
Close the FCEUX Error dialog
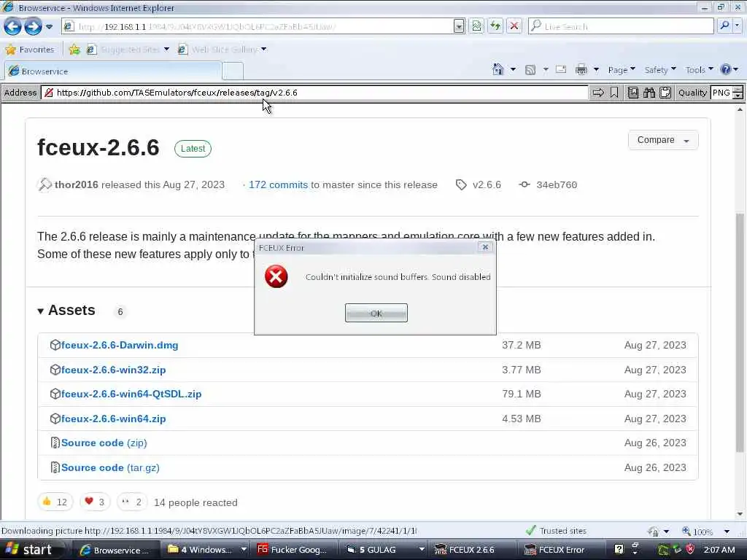(485, 247)
